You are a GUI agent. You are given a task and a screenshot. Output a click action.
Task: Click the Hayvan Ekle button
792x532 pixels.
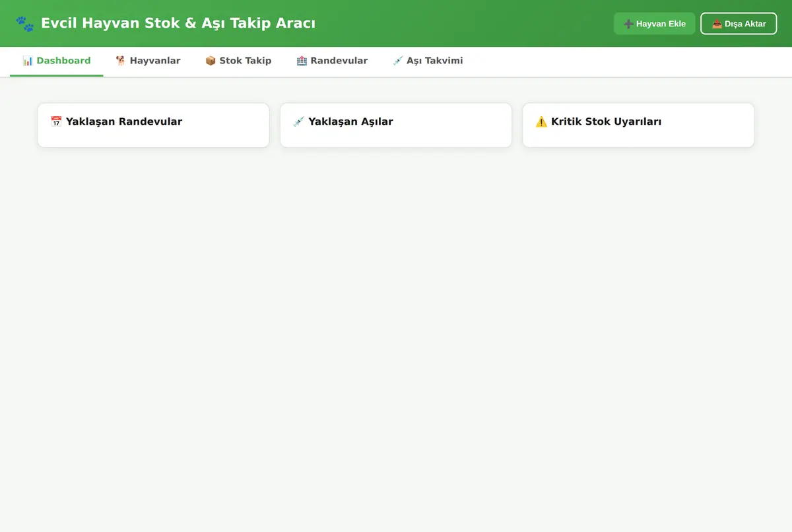click(655, 24)
